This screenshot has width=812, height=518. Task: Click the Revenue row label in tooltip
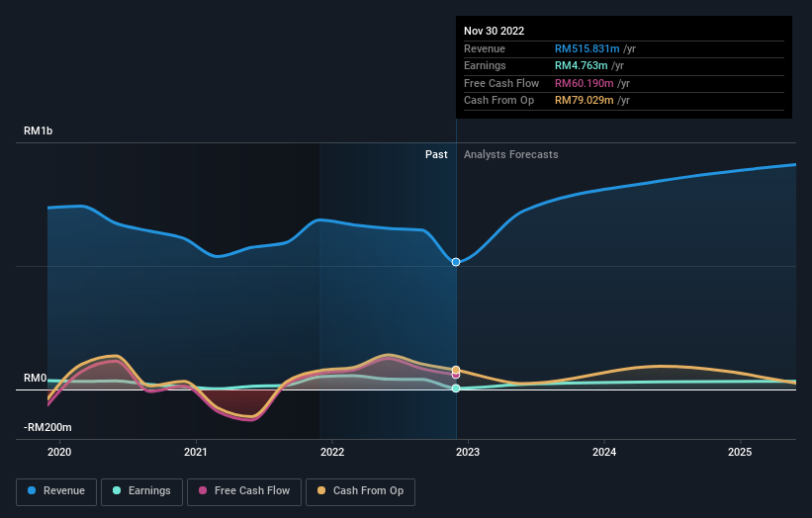coord(485,48)
